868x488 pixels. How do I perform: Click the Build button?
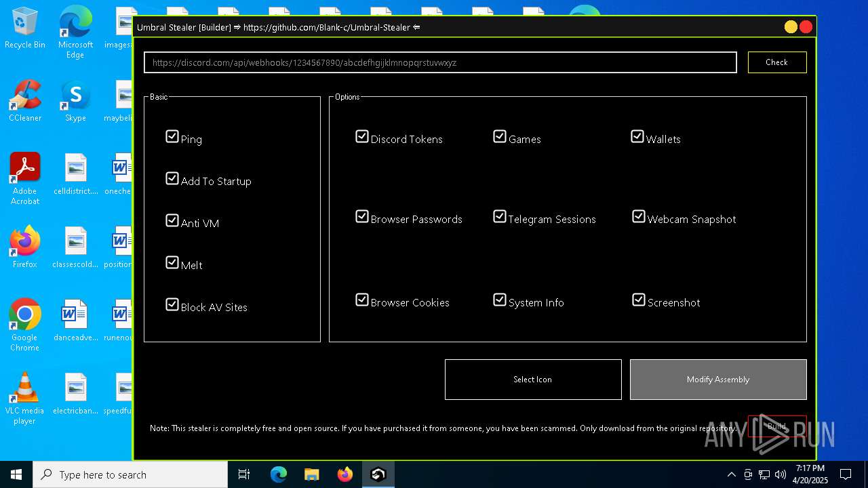click(777, 426)
